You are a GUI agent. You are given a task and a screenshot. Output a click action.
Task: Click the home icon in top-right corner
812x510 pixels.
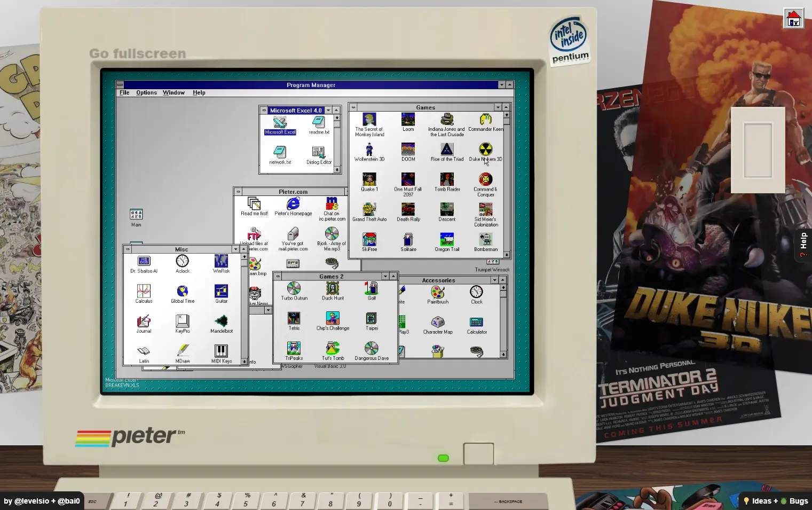tap(793, 18)
